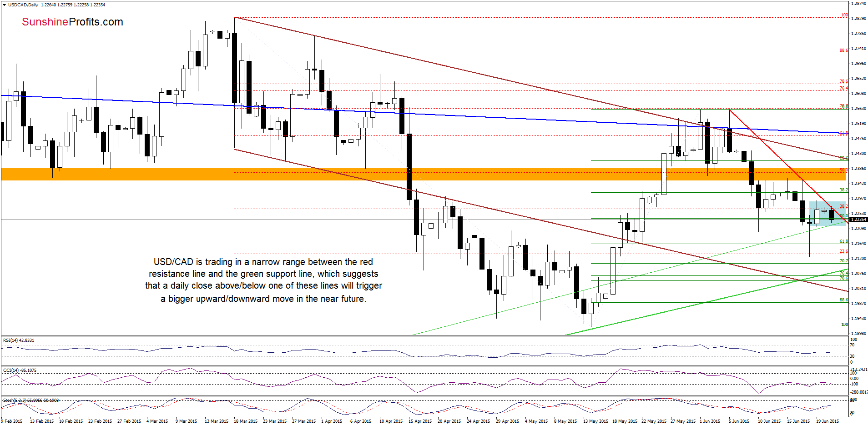The height and width of the screenshot is (425, 868).
Task: Select the orange horizontal resistance zone
Action: click(423, 174)
